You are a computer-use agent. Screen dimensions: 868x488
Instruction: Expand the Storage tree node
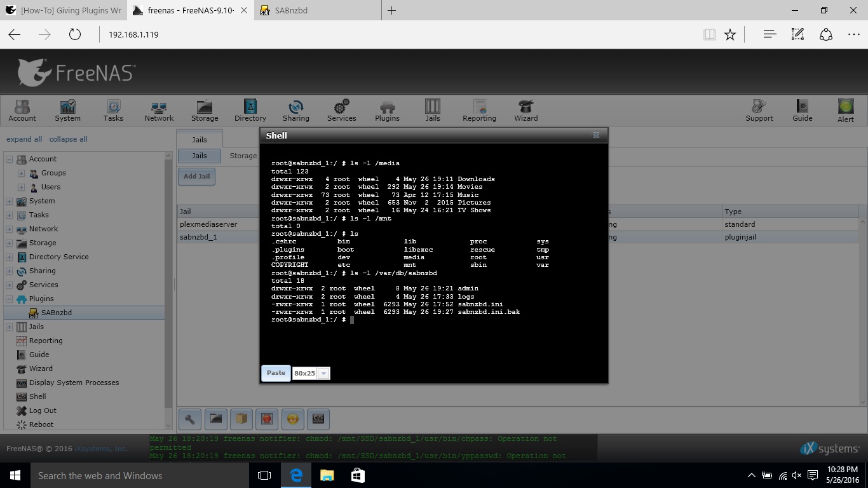coord(10,243)
